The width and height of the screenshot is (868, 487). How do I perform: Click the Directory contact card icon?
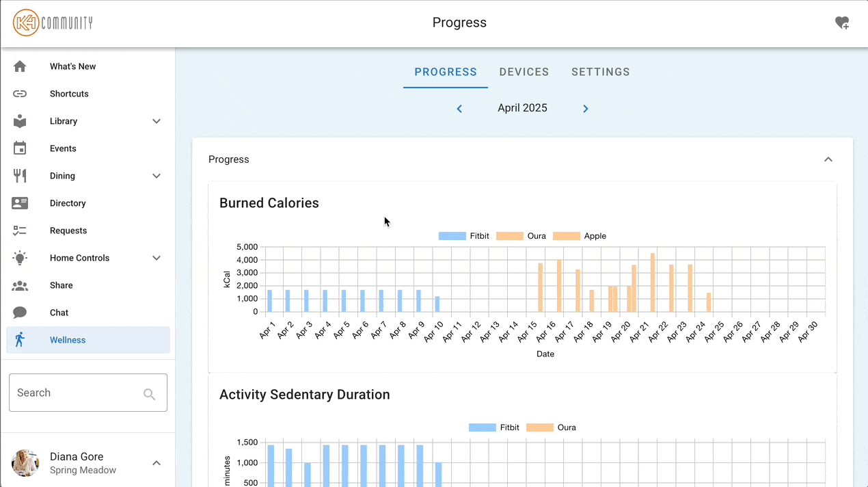(x=20, y=203)
